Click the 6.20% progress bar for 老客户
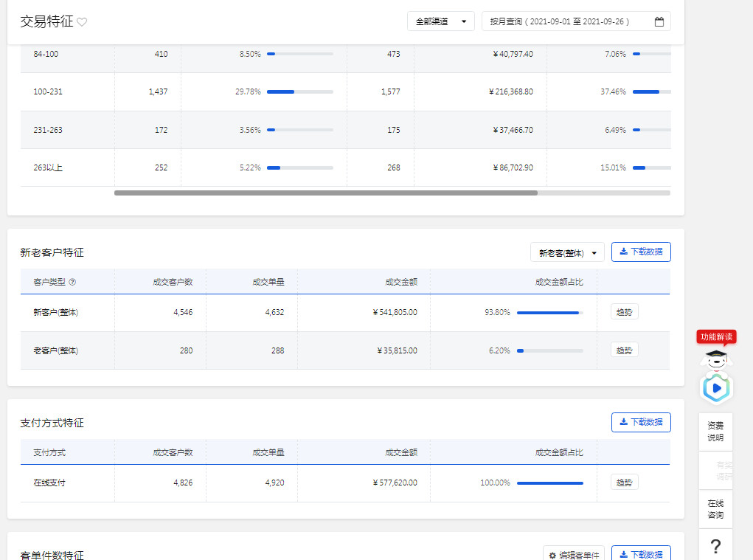Screen dimensions: 753x560 (x=550, y=351)
